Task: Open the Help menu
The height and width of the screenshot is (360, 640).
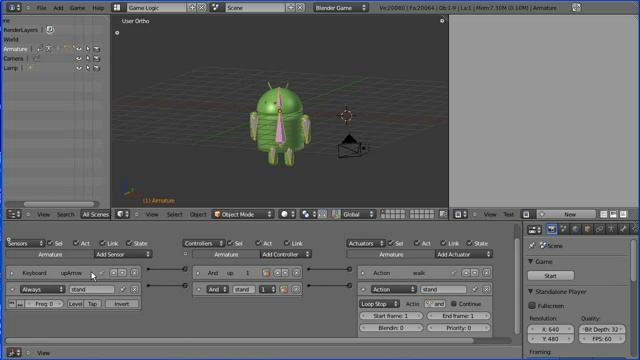Action: 98,8
